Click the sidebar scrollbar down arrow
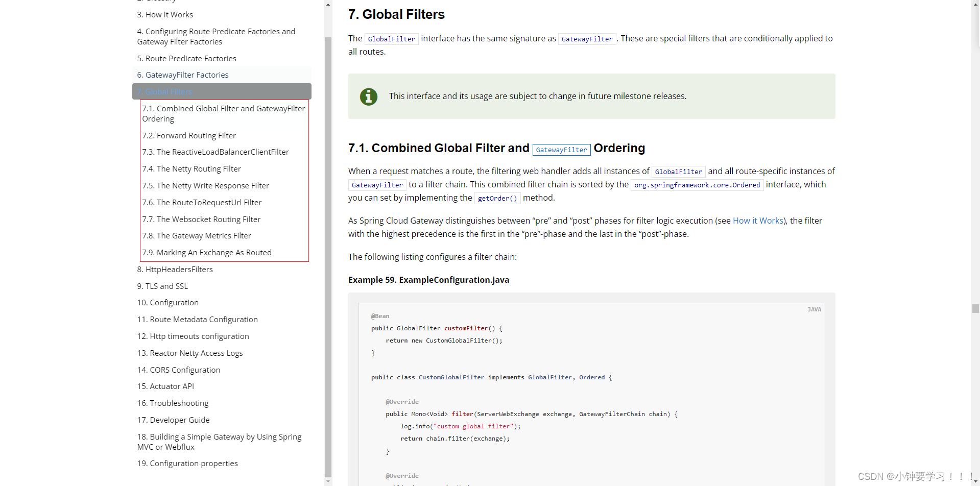 click(328, 481)
